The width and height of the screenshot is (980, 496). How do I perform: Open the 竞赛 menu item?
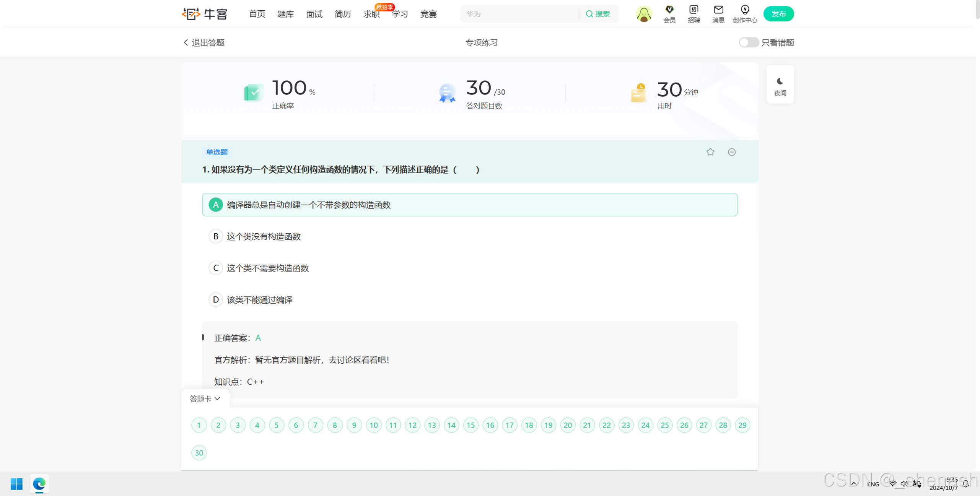pos(428,14)
